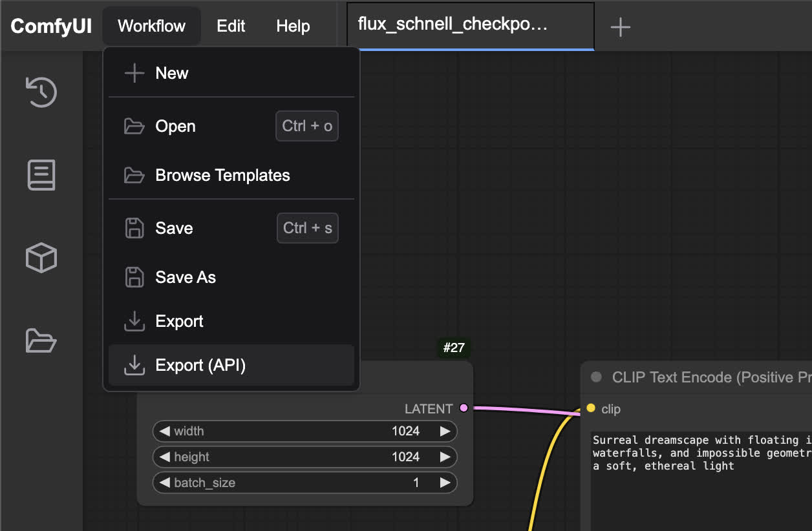Viewport: 812px width, 531px height.
Task: Choose Open from the Workflow menu
Action: [x=231, y=126]
